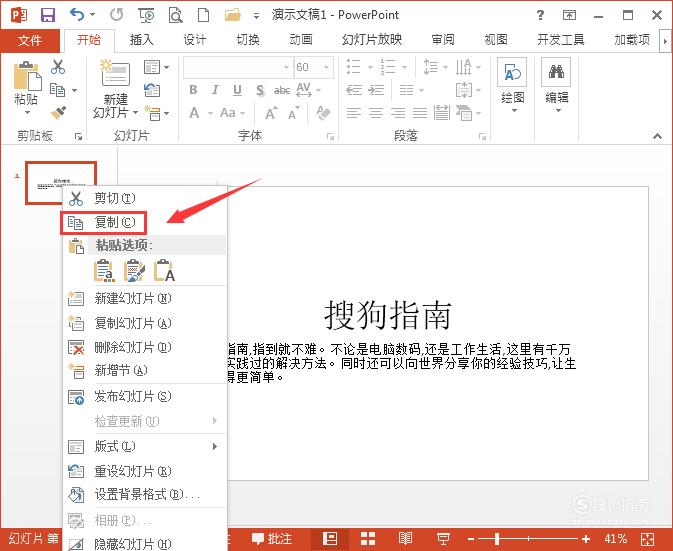Click the large Paste clipboard icon
The height and width of the screenshot is (551, 673).
coord(27,76)
